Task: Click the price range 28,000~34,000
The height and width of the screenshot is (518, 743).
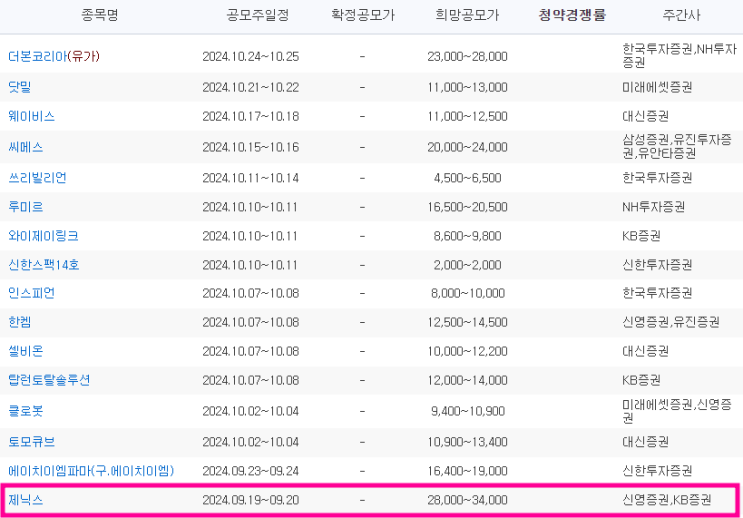Action: (x=467, y=500)
